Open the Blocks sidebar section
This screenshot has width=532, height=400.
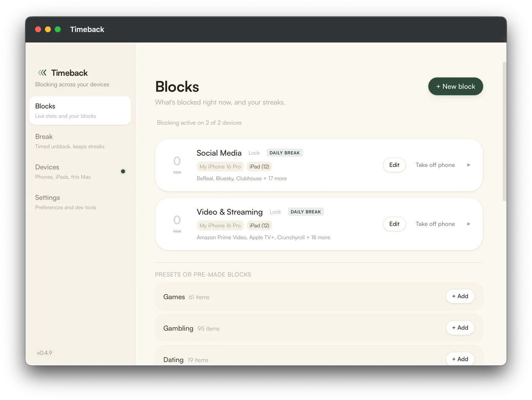[x=80, y=110]
